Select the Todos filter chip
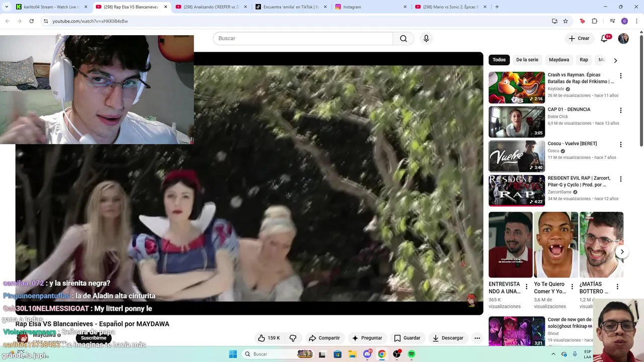Image resolution: width=644 pixels, height=362 pixels. click(499, 60)
